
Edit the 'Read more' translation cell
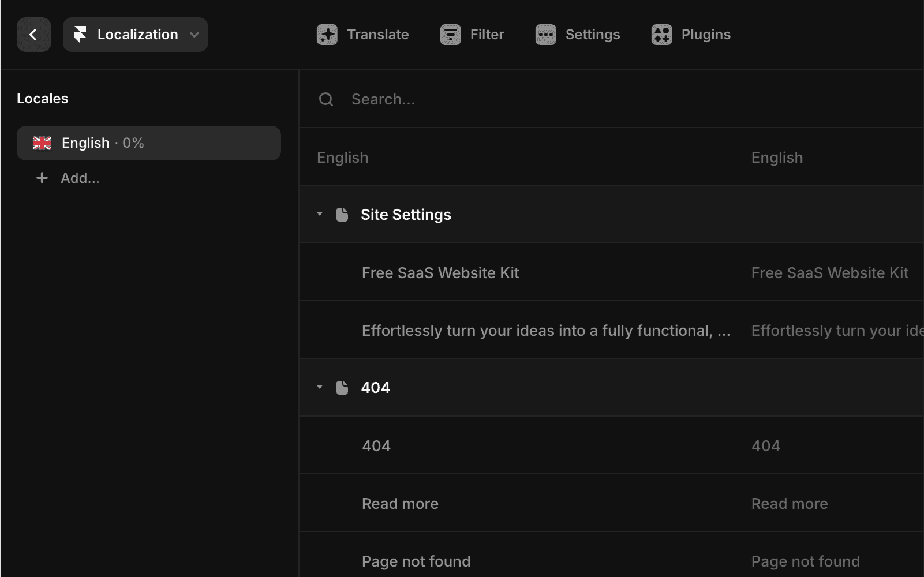(x=790, y=504)
